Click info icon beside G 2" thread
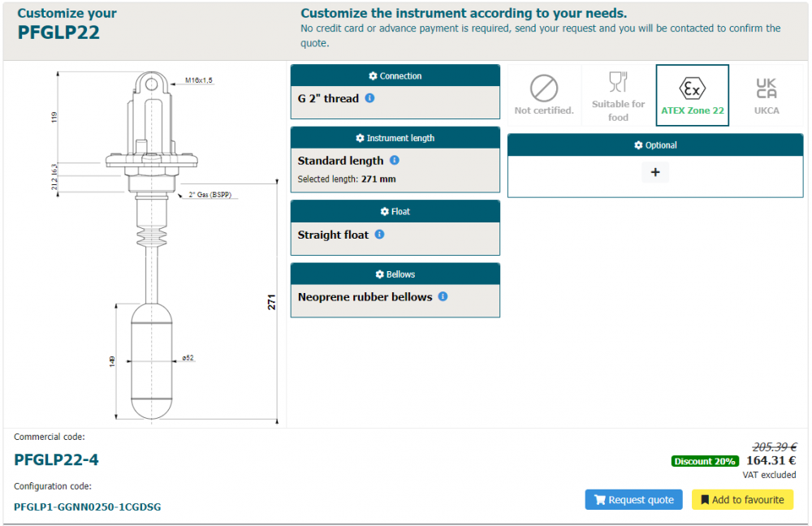This screenshot has height=526, width=812. tap(369, 98)
